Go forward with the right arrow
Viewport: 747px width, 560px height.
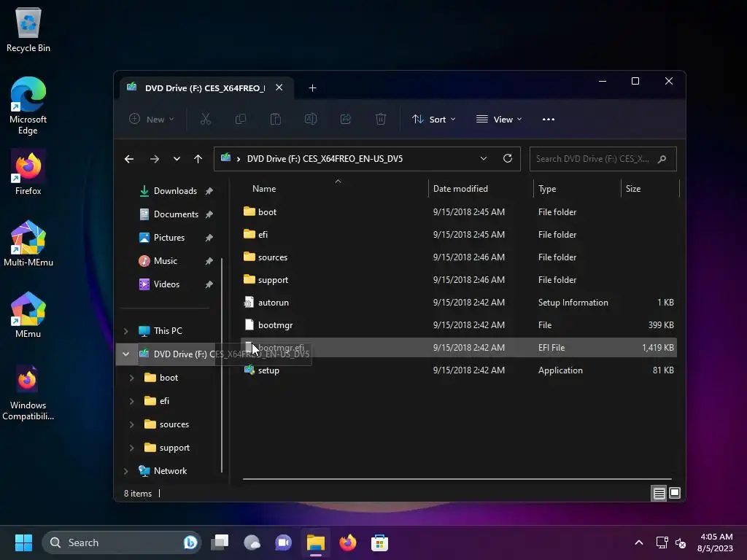tap(155, 159)
